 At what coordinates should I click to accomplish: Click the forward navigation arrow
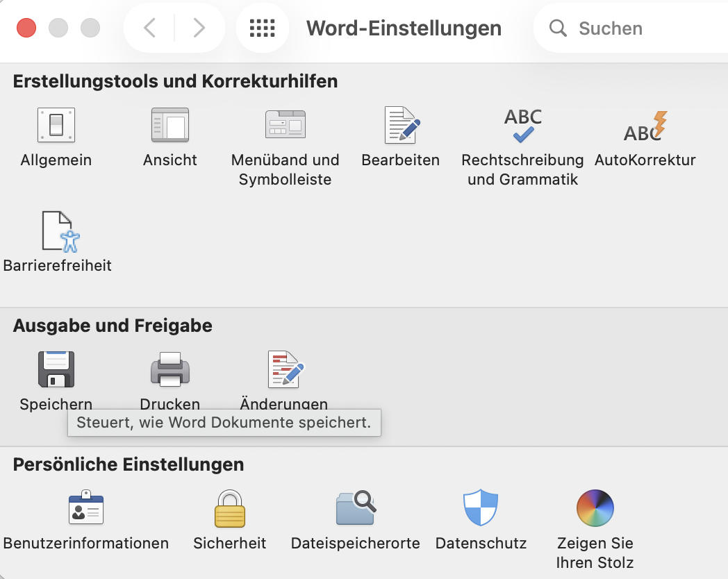point(199,28)
